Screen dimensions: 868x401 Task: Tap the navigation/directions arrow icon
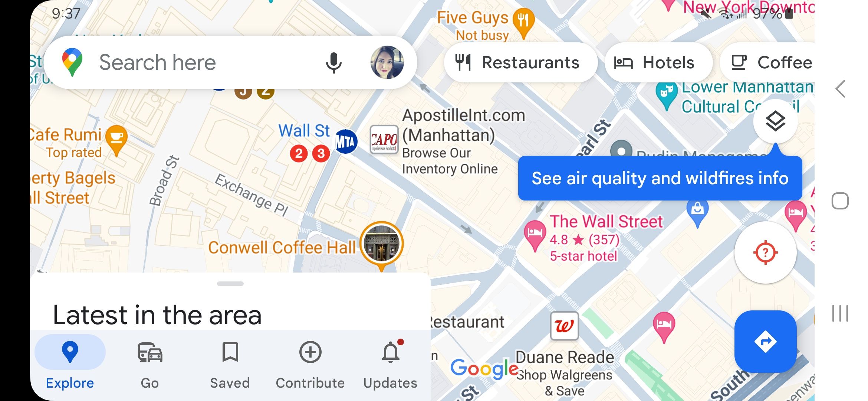(x=766, y=342)
